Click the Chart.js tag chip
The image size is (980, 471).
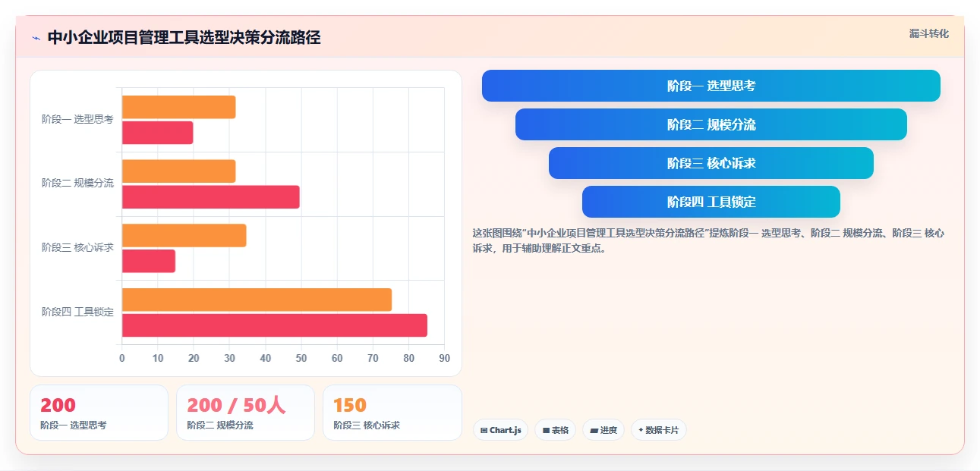point(500,430)
